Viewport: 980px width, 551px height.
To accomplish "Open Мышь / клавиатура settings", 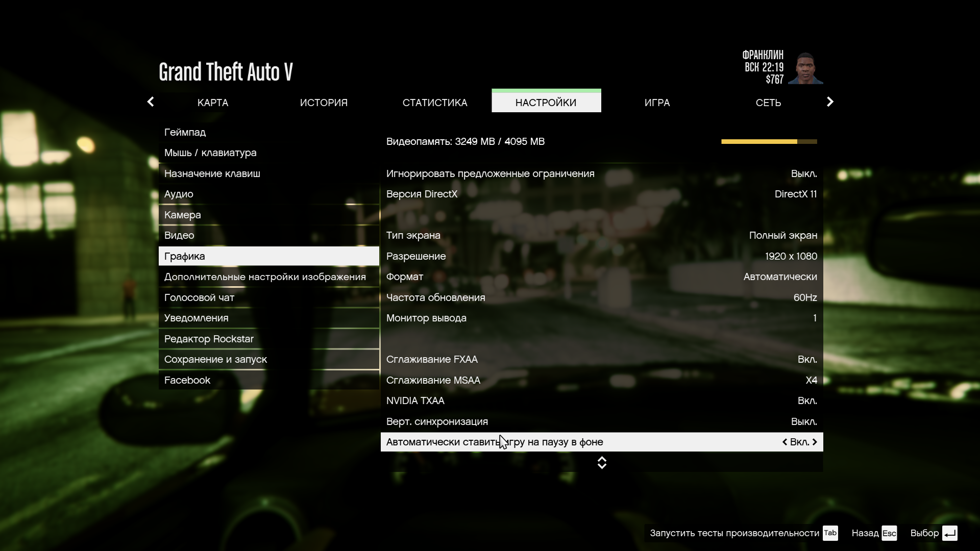I will 269,153.
